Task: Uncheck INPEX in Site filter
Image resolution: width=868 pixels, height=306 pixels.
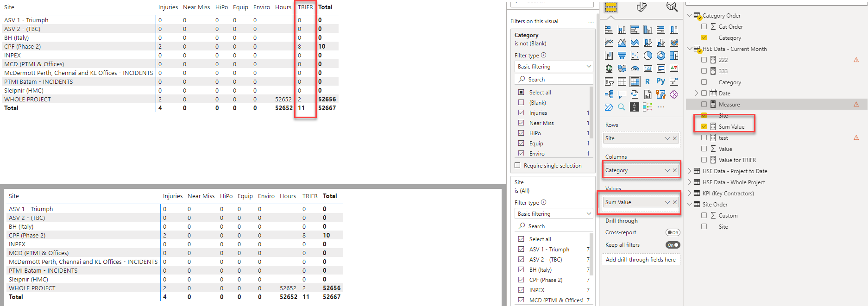Action: pyautogui.click(x=521, y=290)
